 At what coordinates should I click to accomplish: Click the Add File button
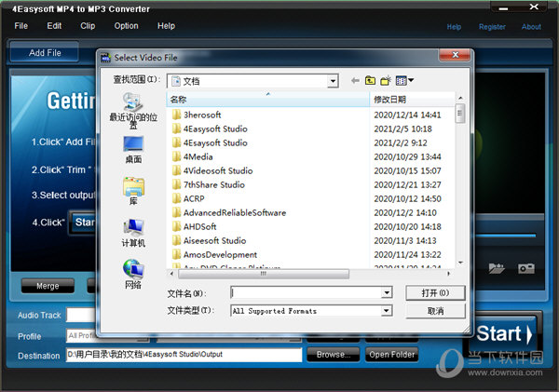coord(45,53)
